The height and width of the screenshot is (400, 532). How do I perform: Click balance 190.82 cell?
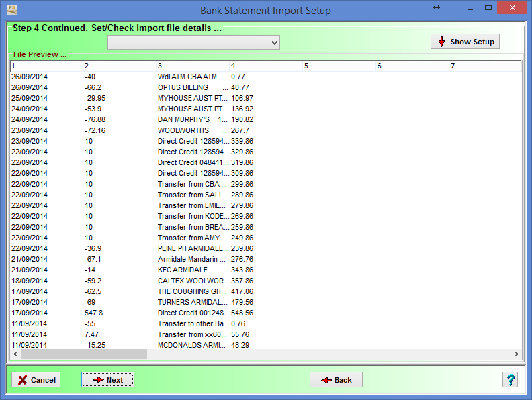(242, 119)
